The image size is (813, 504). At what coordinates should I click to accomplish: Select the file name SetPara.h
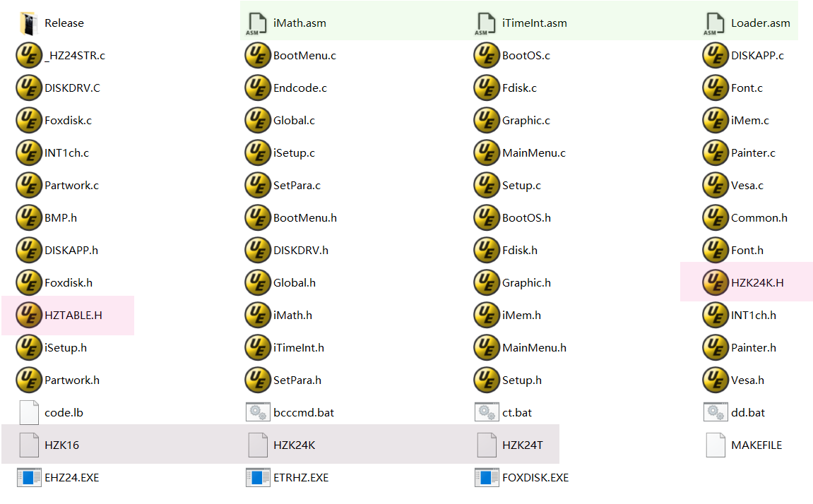(x=297, y=380)
